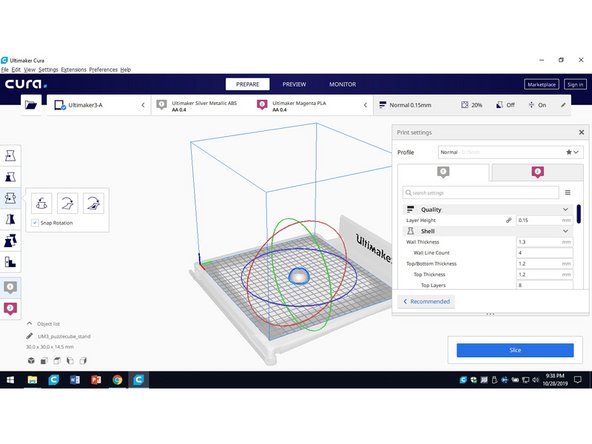Open the Profile Normal dropdown
This screenshot has height=444, width=592.
click(x=510, y=152)
